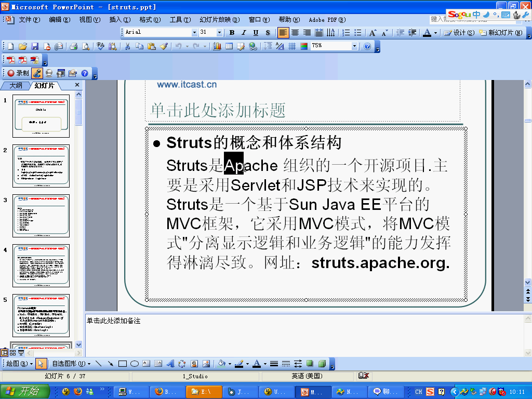Toggle Center alignment
Viewport: 532px width, 399px height.
click(x=295, y=33)
